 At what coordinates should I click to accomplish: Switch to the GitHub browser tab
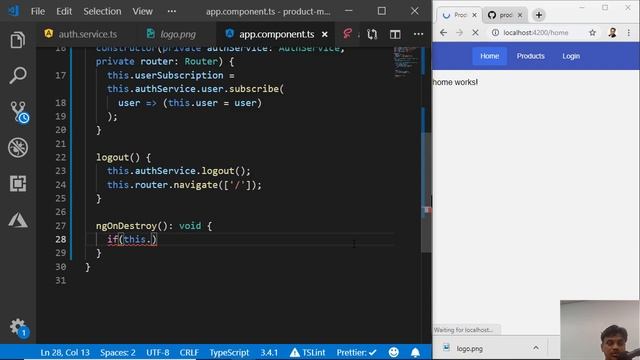(x=504, y=15)
